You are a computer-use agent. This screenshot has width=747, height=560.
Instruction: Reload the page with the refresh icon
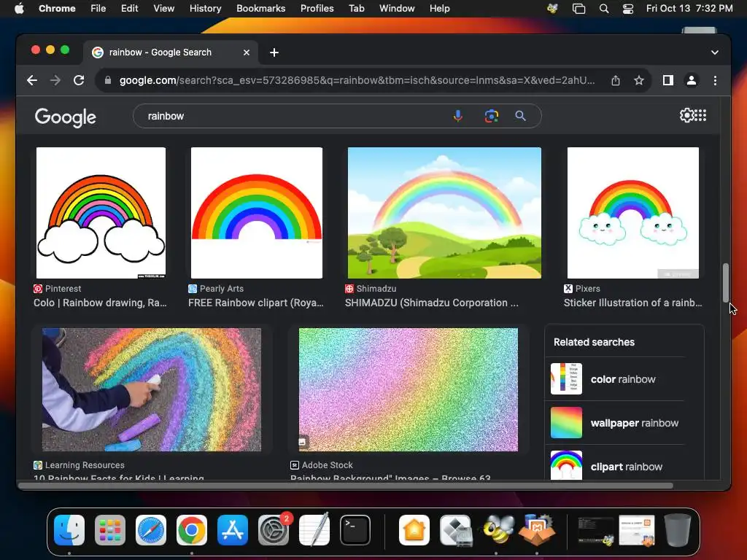79,80
